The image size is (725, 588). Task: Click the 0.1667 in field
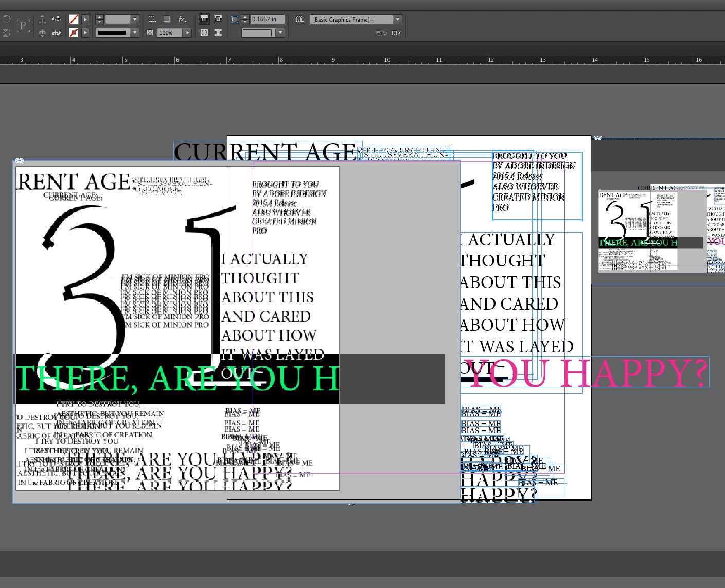click(x=268, y=20)
